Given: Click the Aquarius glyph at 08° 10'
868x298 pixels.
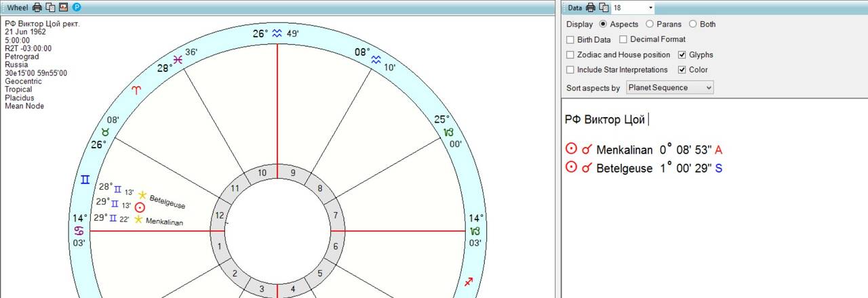Looking at the screenshot, I should [375, 60].
